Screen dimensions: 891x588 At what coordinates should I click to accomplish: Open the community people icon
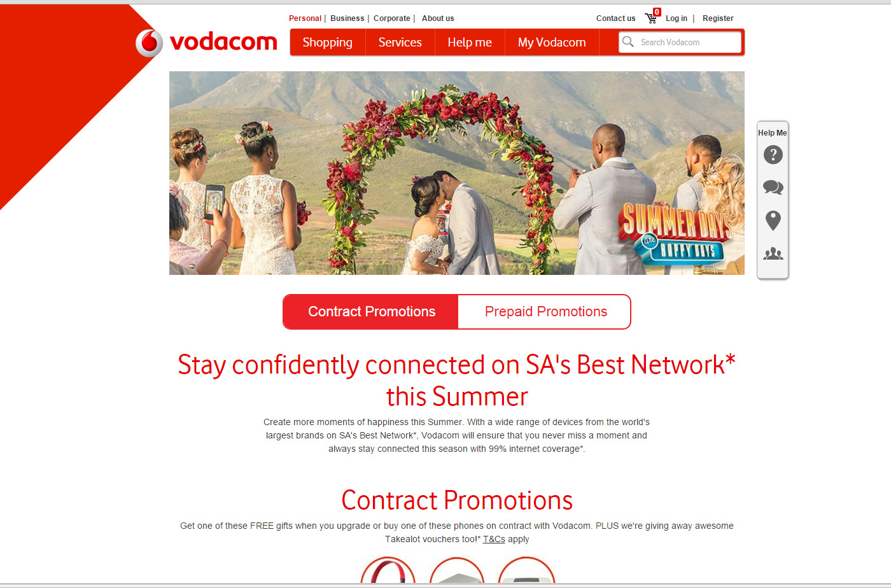[773, 254]
